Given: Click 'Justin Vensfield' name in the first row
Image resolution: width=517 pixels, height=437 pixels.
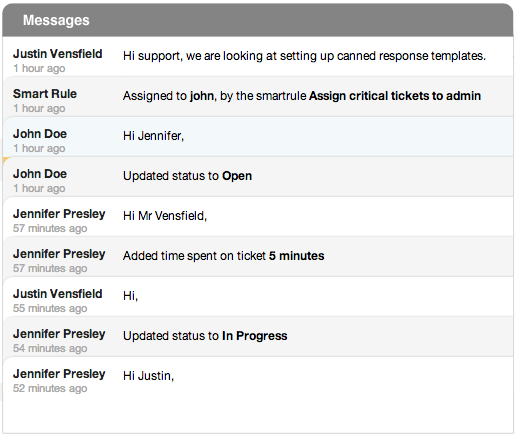Looking at the screenshot, I should pyautogui.click(x=58, y=54).
